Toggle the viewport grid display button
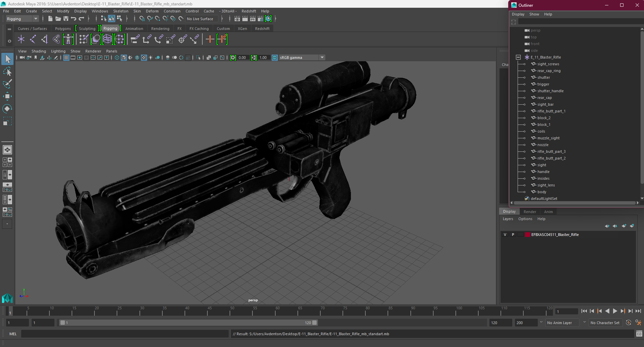 [x=66, y=58]
